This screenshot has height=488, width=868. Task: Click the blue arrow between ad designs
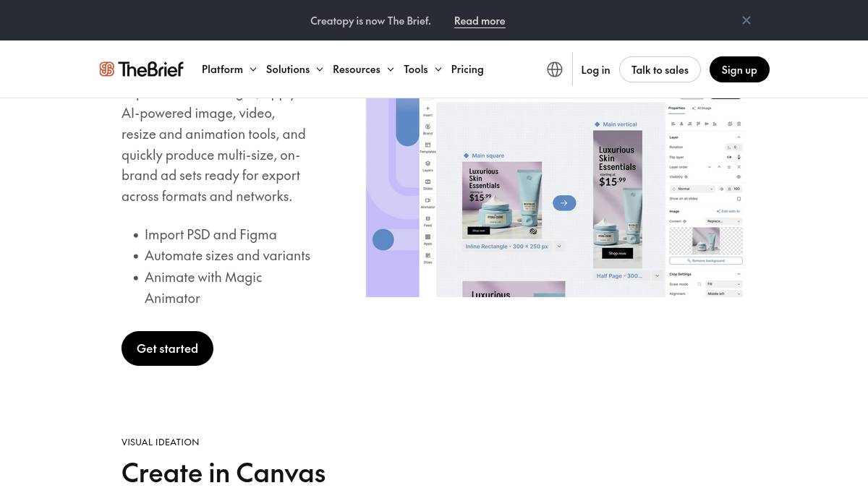click(x=564, y=203)
